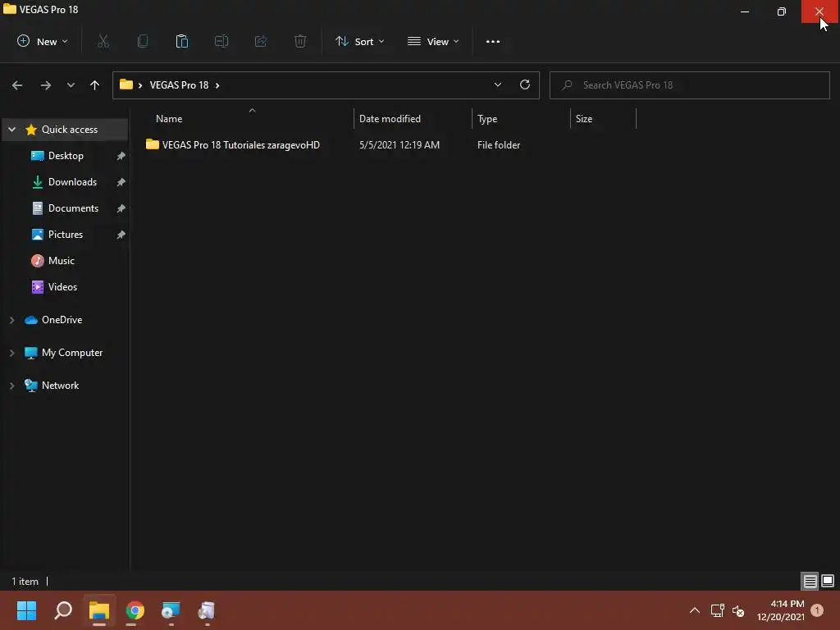
Task: Click the Copy icon in toolbar
Action: coord(143,41)
